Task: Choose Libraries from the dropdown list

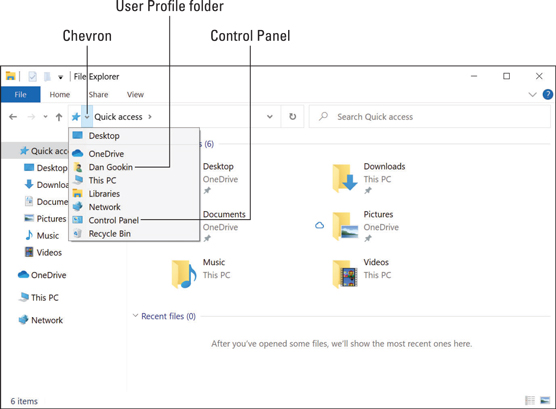Action: pyautogui.click(x=134, y=194)
